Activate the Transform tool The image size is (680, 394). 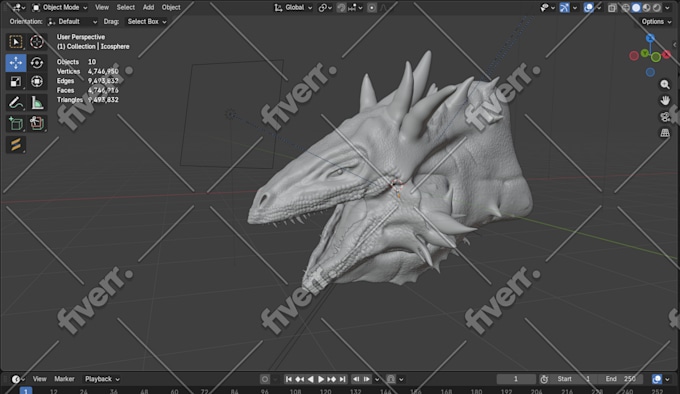pos(37,81)
